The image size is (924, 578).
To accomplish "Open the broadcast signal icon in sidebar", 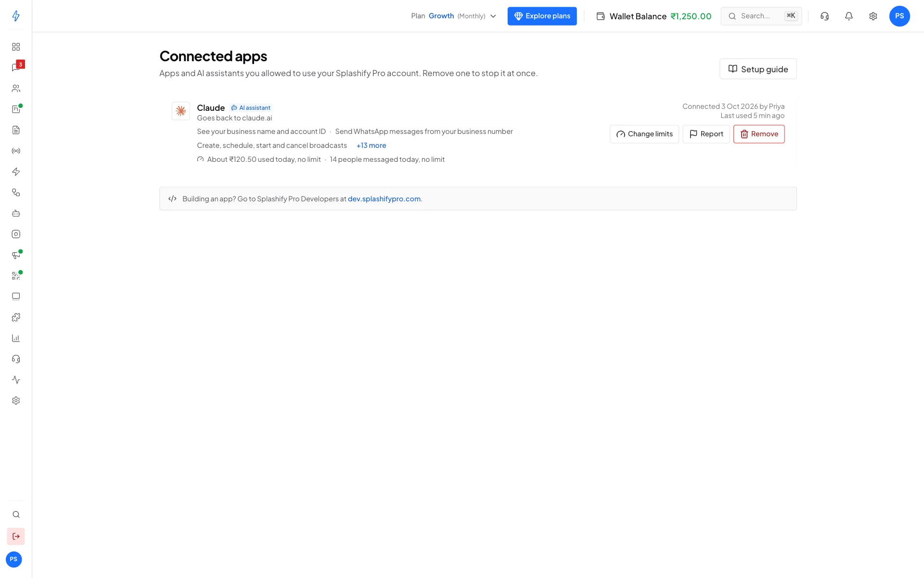I will click(16, 151).
